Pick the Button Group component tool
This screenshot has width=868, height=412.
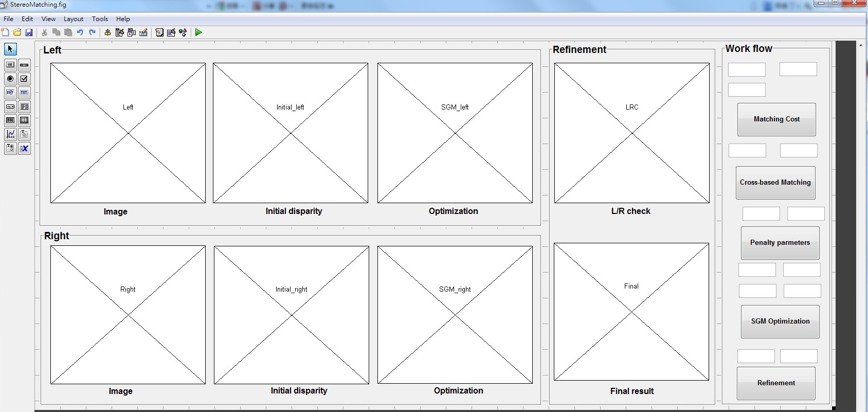pyautogui.click(x=10, y=148)
